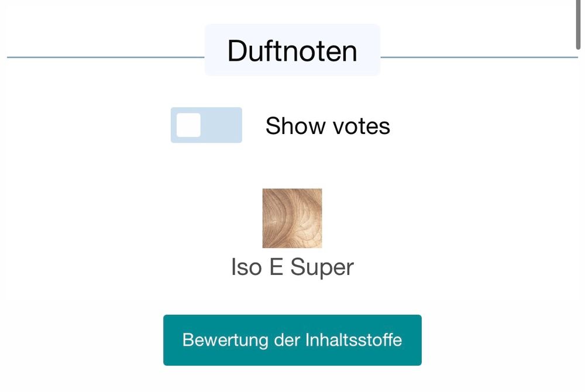Click the divider line right of Duftnoten
This screenshot has height=392, width=585.
pos(479,57)
